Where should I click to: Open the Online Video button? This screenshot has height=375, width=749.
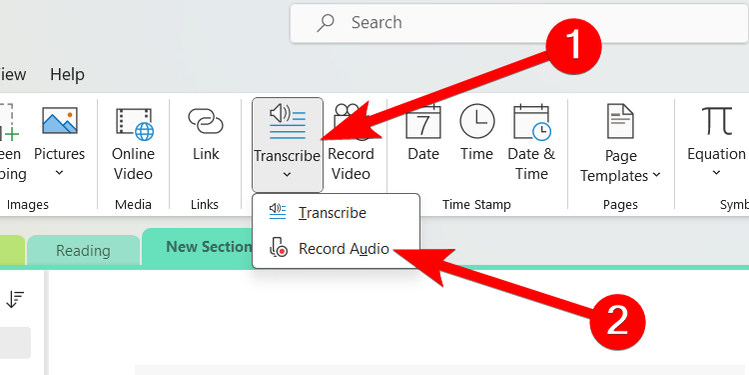pos(133,144)
